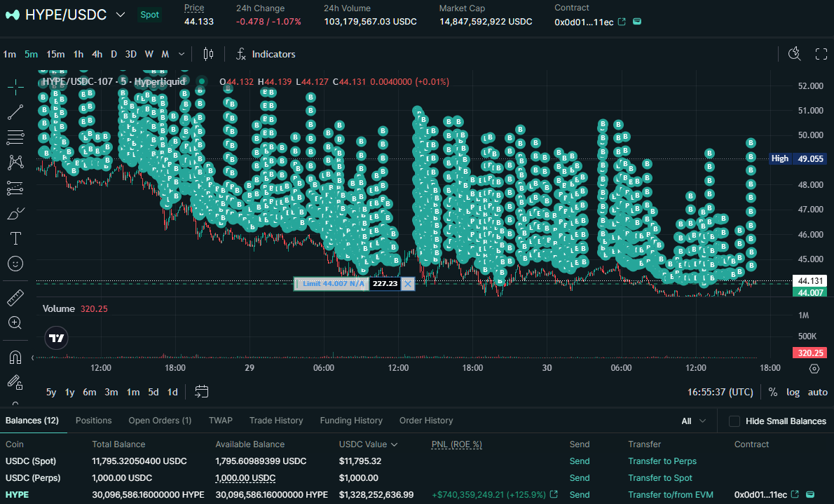Switch chart to 15m interval
Viewport: 834px width, 504px height.
tap(55, 54)
